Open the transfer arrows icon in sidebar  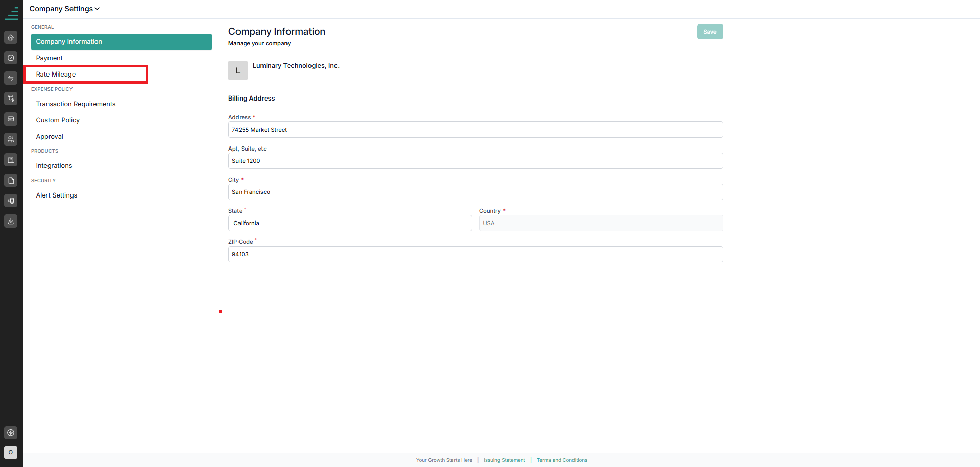[x=11, y=78]
